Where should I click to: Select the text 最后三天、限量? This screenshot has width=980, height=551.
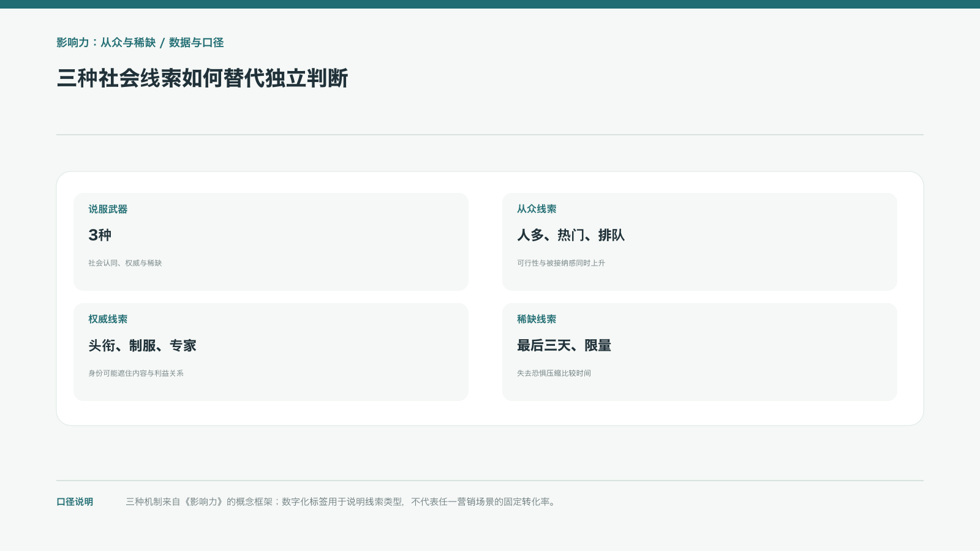(x=564, y=345)
